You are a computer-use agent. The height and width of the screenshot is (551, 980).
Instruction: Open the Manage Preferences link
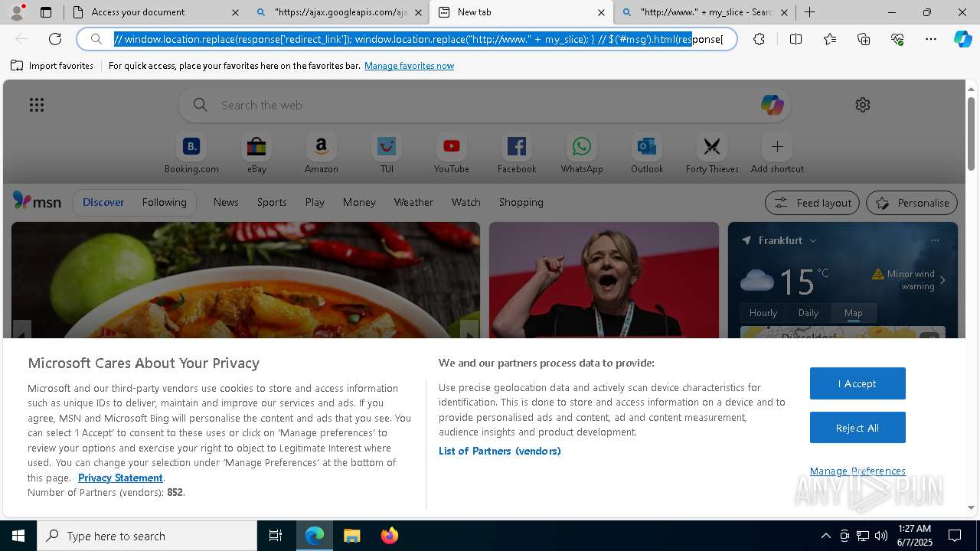pyautogui.click(x=857, y=471)
